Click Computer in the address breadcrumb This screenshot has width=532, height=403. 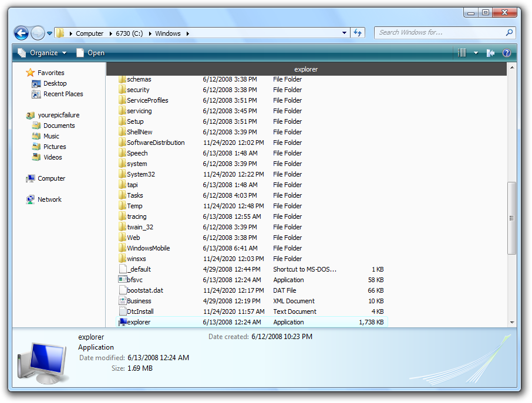[89, 33]
